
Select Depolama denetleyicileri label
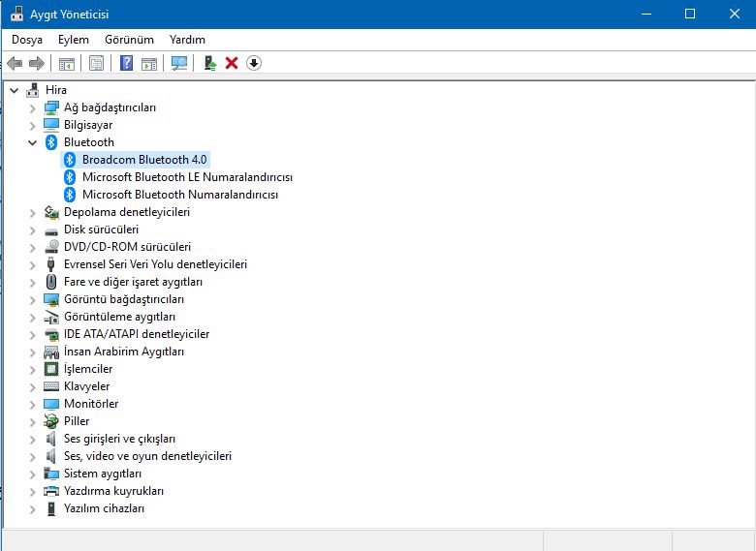coord(127,212)
